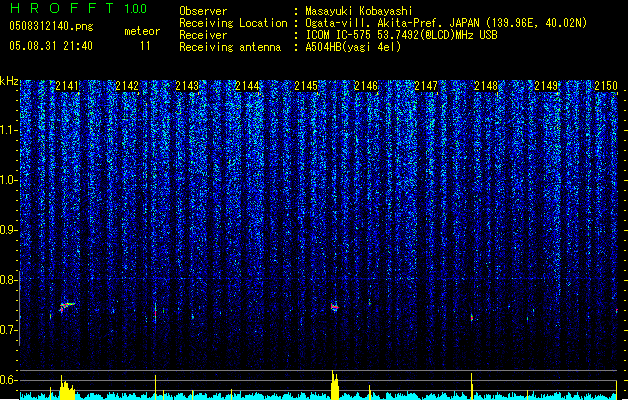Click time marker 2147
The image size is (629, 400).
coord(426,85)
